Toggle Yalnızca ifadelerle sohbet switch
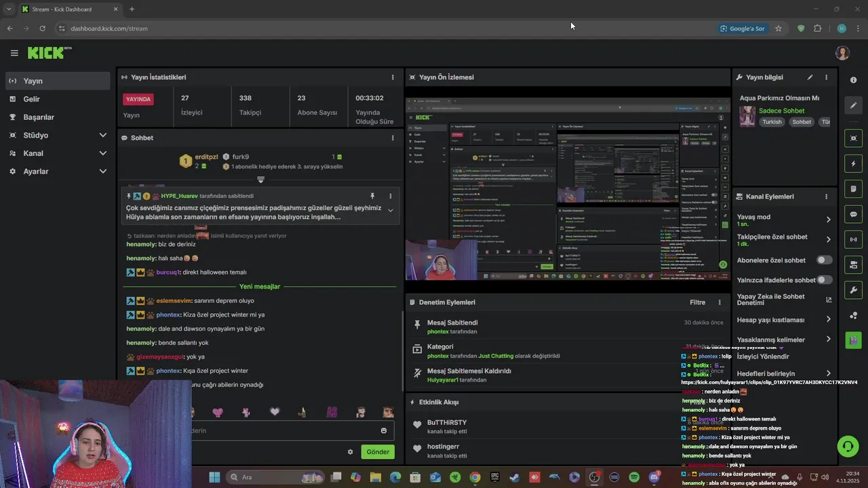This screenshot has height=488, width=868. tap(825, 280)
